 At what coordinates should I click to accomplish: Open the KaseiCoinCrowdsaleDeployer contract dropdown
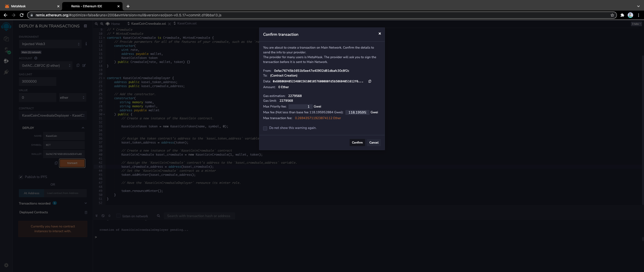point(53,115)
